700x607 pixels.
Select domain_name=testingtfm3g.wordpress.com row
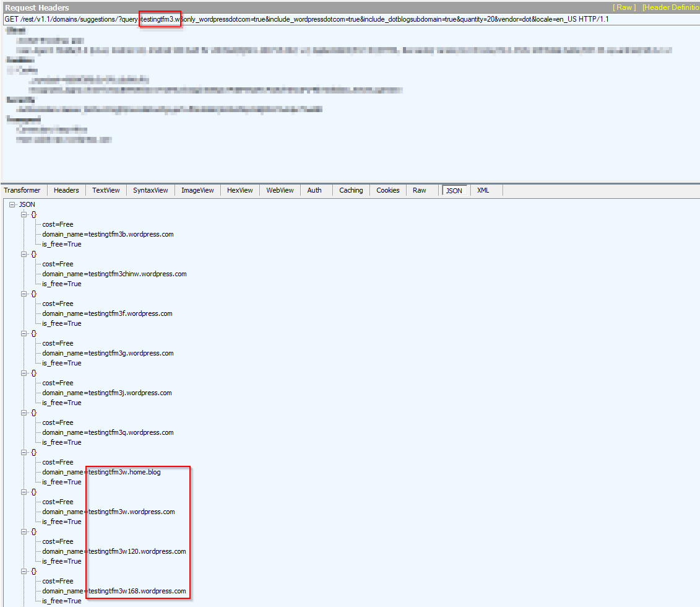click(x=108, y=353)
